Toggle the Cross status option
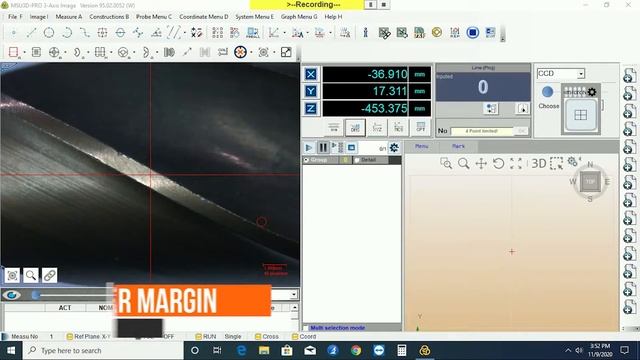This screenshot has height=360, width=640. coord(267,337)
